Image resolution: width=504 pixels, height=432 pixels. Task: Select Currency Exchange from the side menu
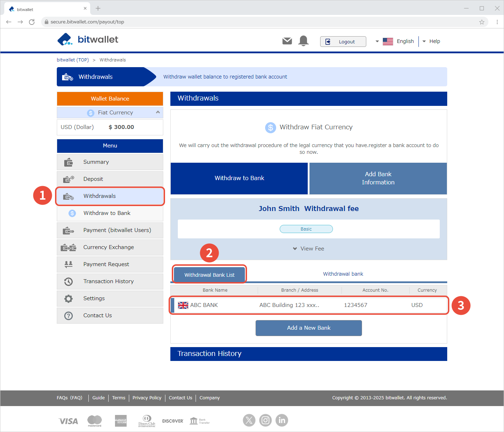(109, 247)
